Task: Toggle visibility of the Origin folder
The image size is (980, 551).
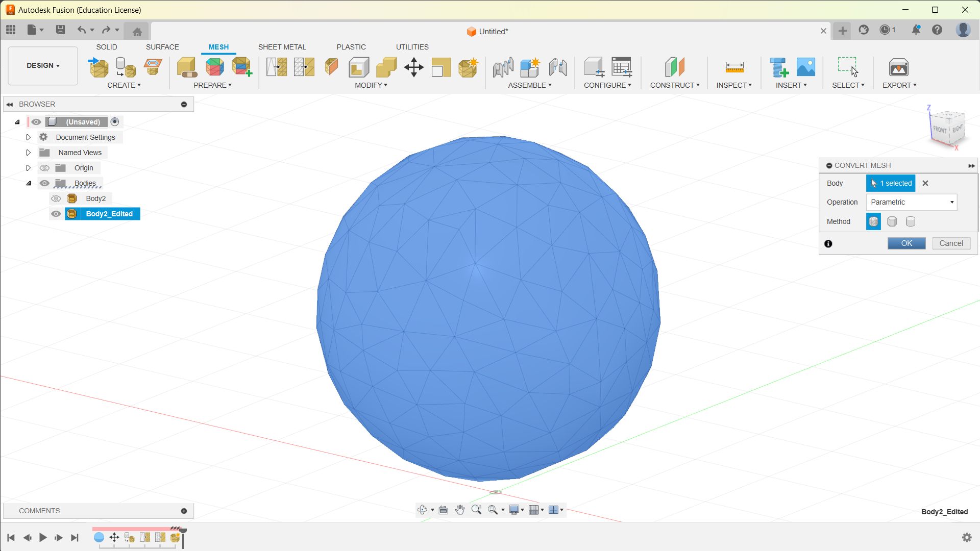Action: pyautogui.click(x=44, y=168)
